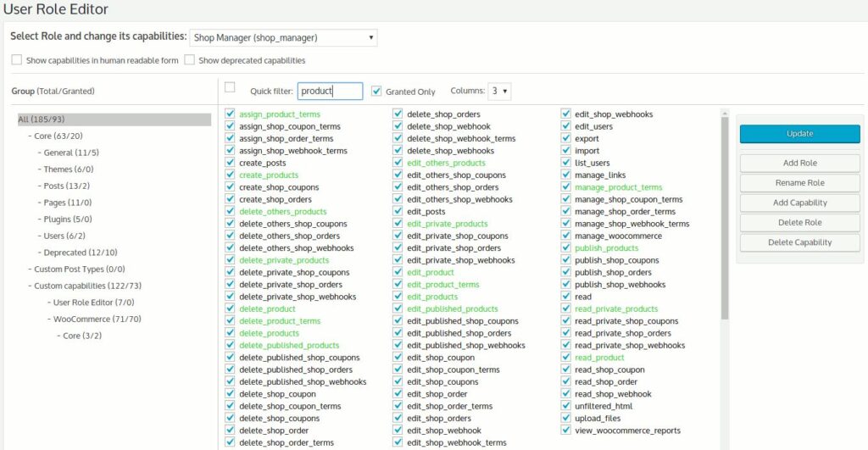Toggle the select-all checkbox beside Quick filter
Viewport: 868px width, 450px height.
(230, 87)
